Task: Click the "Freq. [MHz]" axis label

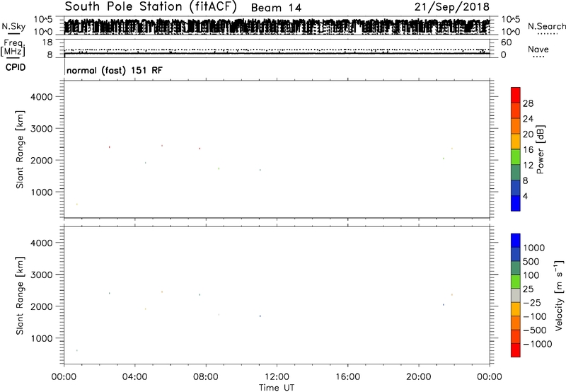Action: (x=13, y=48)
